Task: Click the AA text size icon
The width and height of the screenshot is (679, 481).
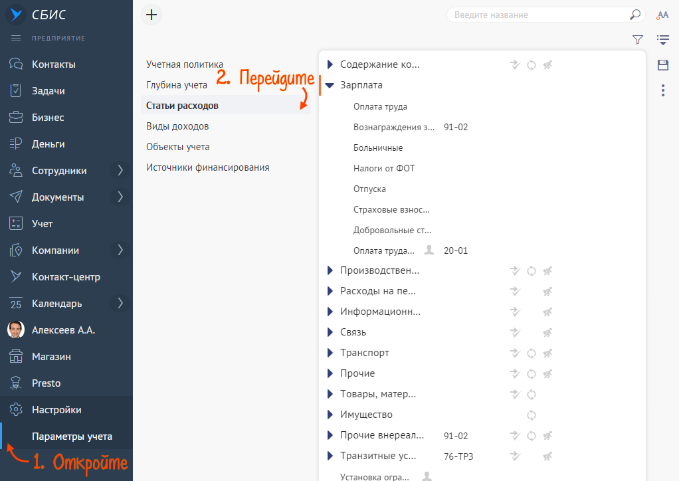Action: pyautogui.click(x=662, y=16)
